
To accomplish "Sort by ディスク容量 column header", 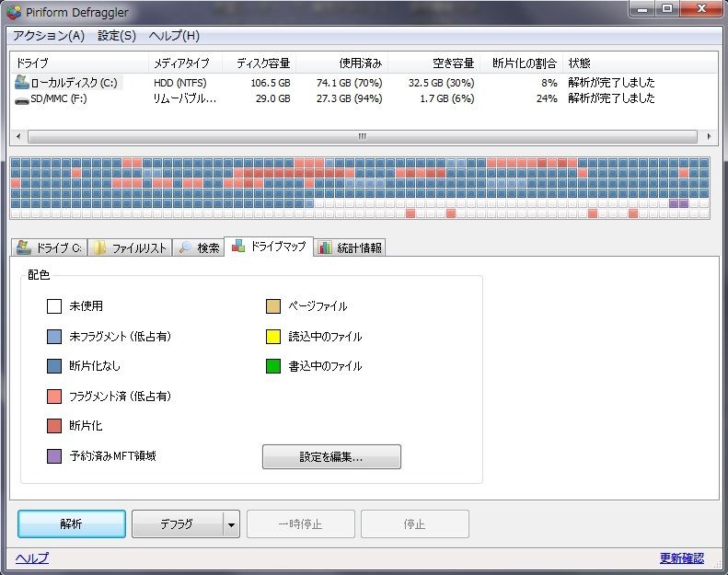I will pos(259,63).
